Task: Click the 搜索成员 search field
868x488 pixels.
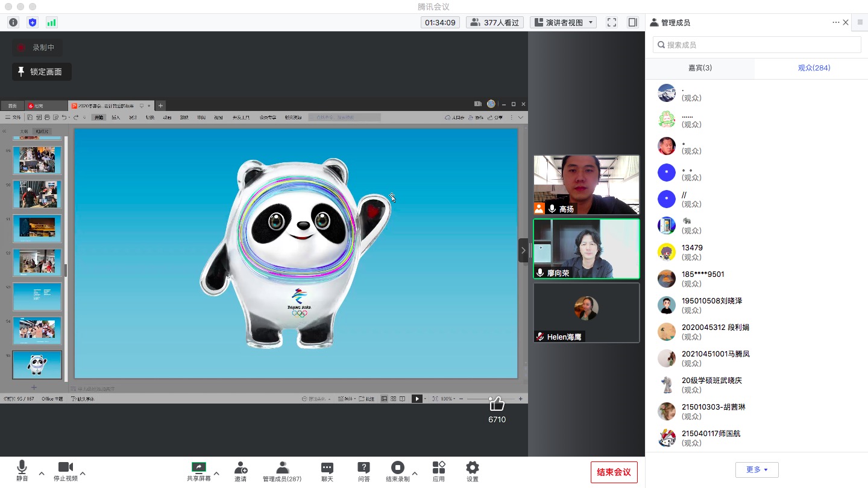Action: tap(757, 45)
